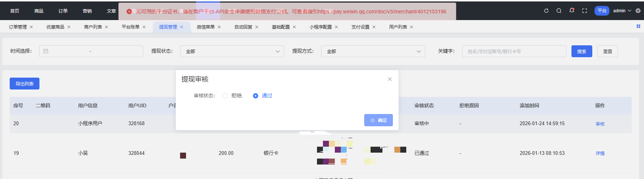Click the tab grid menu icon
This screenshot has height=179, width=644.
click(x=638, y=26)
